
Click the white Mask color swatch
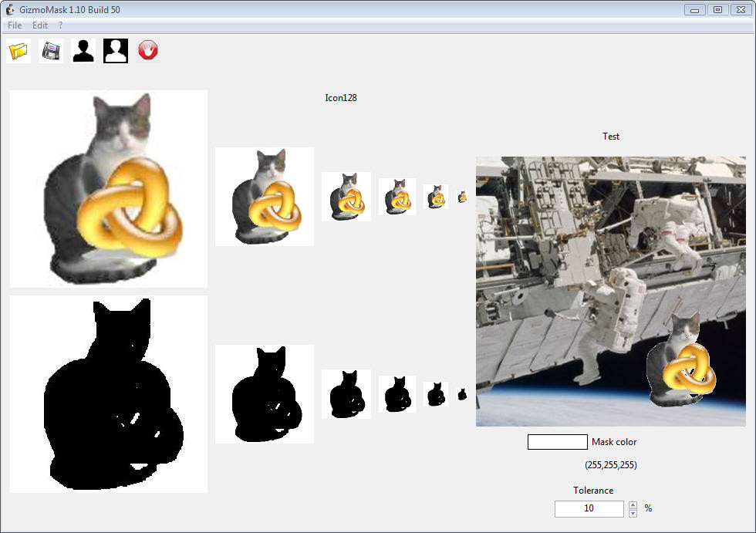[x=557, y=442]
